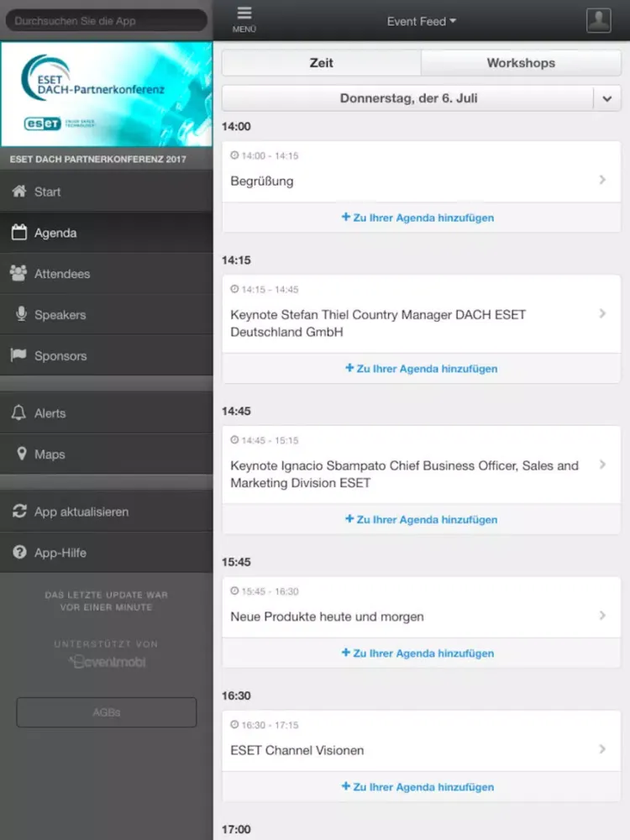Add Keynote Ignacio Sbampato to your agenda
This screenshot has width=630, height=840.
click(x=421, y=520)
